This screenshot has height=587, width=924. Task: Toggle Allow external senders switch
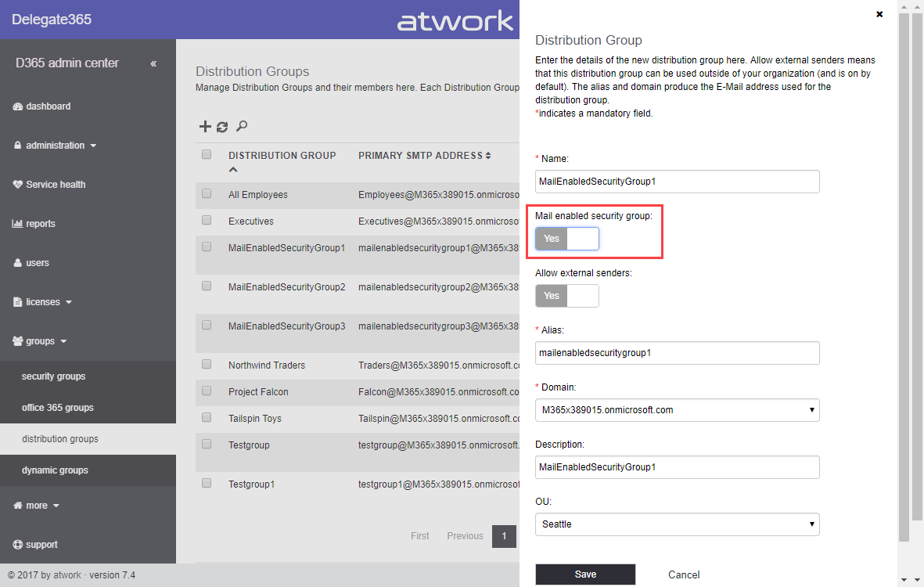[566, 296]
